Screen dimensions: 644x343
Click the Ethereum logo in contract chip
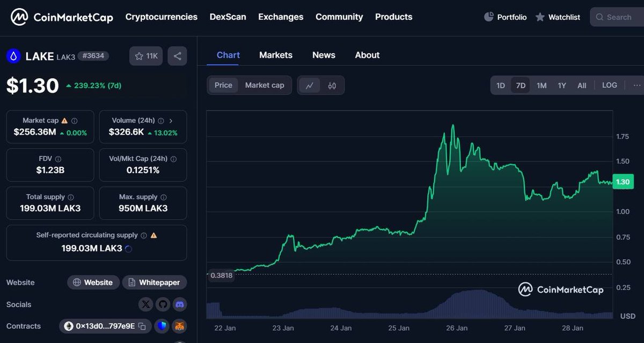(x=69, y=326)
